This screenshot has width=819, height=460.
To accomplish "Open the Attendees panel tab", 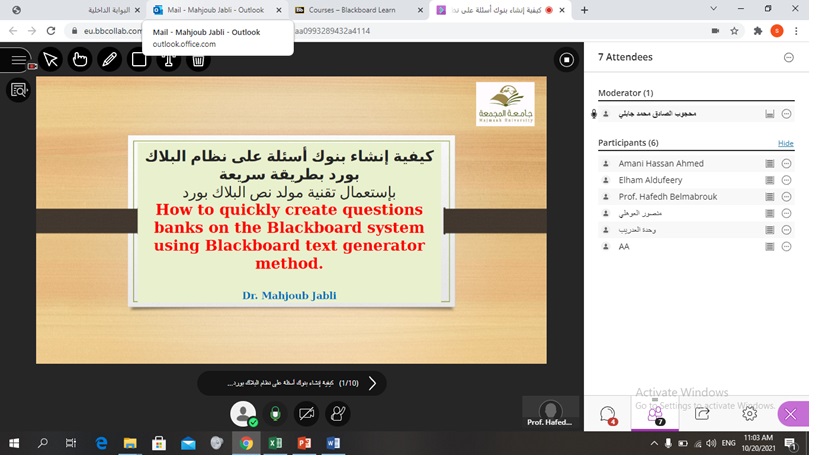I will click(x=655, y=415).
